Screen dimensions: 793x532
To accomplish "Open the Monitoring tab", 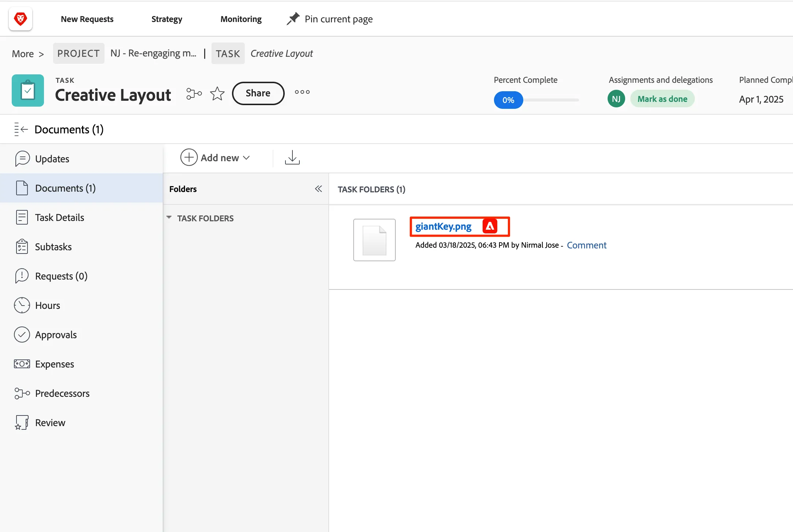I will pos(241,19).
